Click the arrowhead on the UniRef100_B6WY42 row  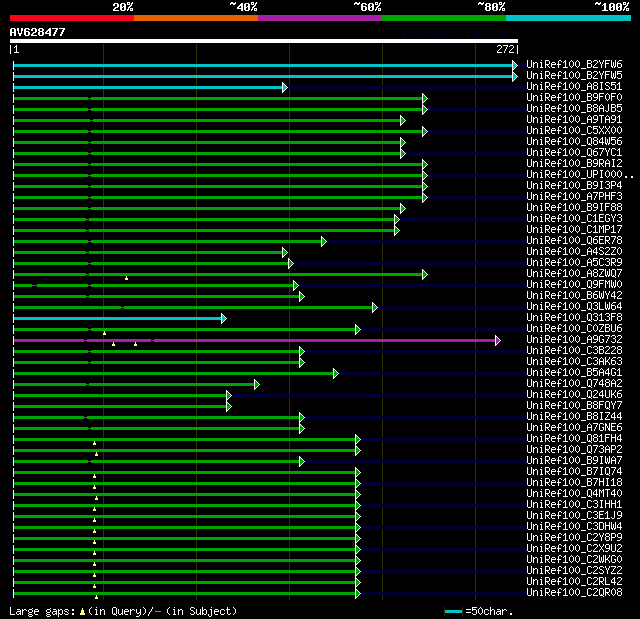[302, 297]
